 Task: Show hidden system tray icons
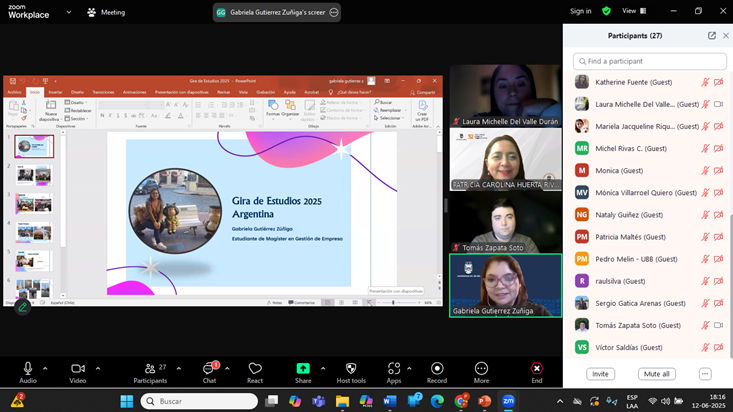pyautogui.click(x=560, y=401)
